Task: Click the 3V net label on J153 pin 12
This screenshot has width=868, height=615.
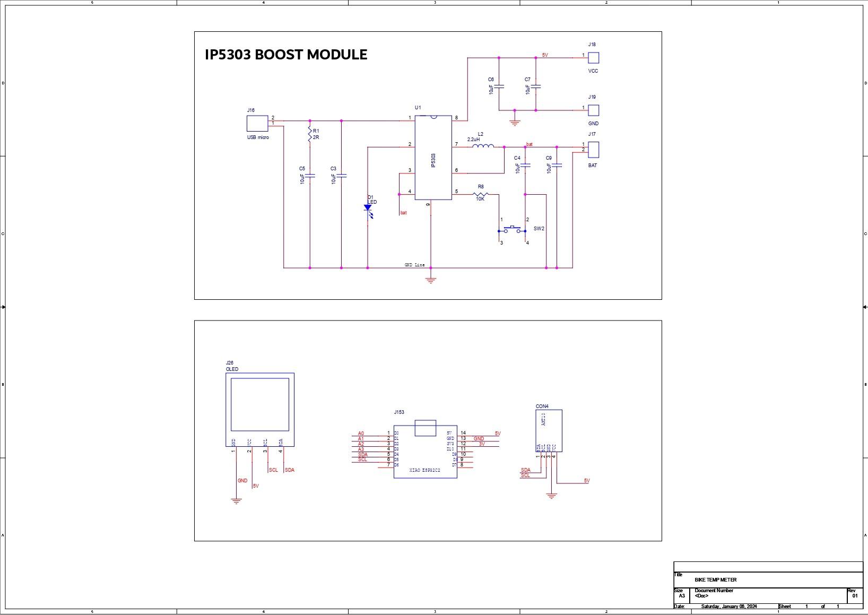Action: (482, 444)
